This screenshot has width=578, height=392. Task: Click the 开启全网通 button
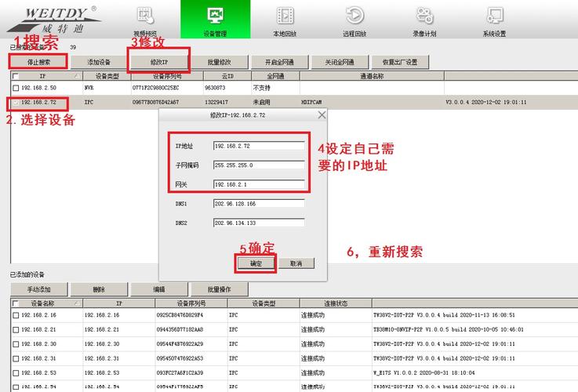tap(279, 62)
